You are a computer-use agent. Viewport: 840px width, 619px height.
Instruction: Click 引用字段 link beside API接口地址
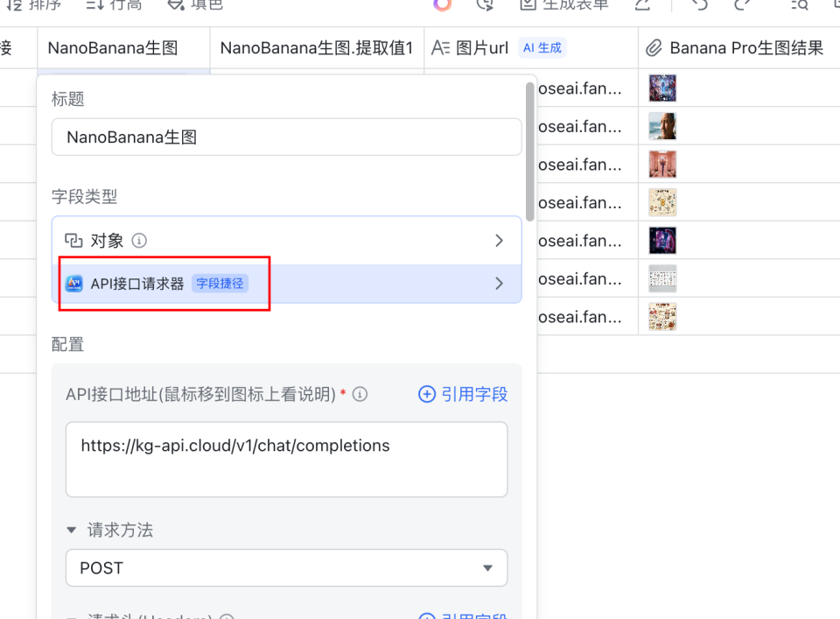(x=462, y=394)
